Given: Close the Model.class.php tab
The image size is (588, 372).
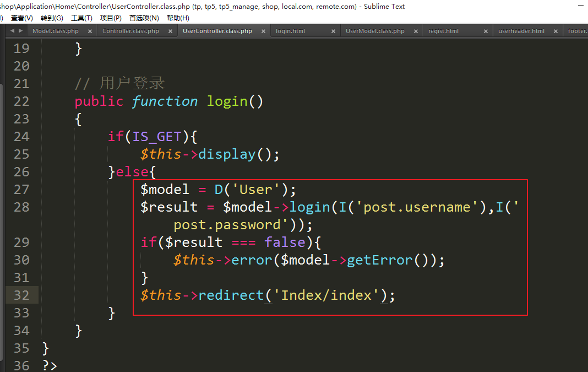Looking at the screenshot, I should [x=90, y=31].
